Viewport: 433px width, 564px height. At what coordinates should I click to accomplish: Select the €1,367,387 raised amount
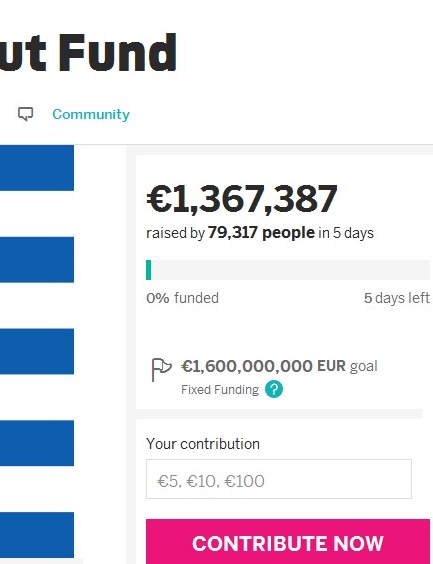pos(242,199)
